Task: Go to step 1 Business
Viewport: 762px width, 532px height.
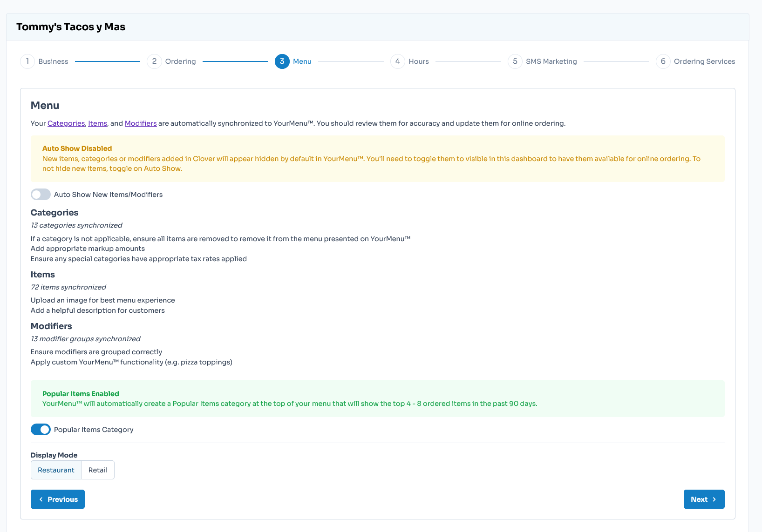Action: (x=44, y=61)
